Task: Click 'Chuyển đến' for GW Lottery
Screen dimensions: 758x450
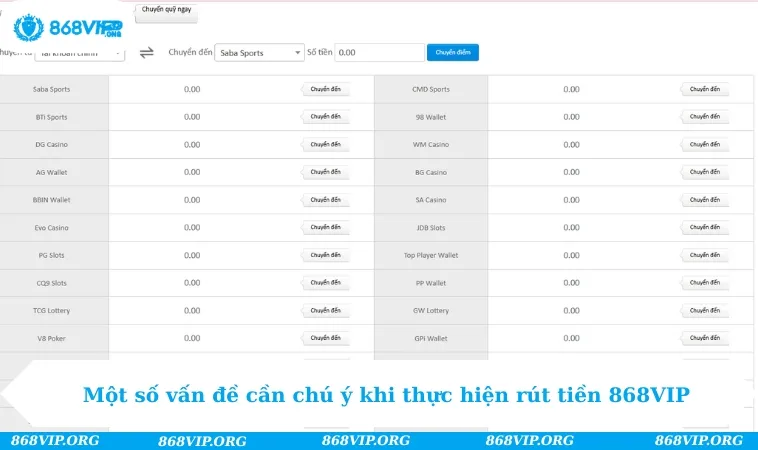Action: click(704, 310)
